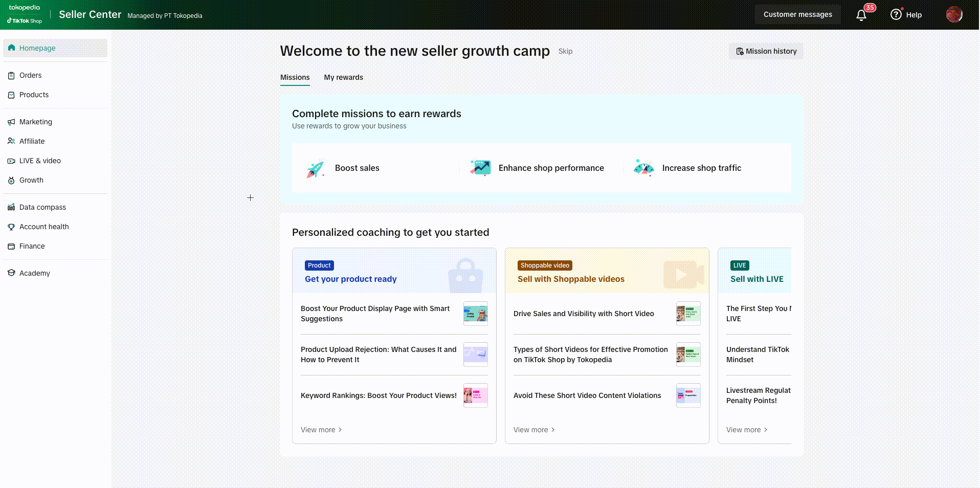Select the Missions tab
Screen dimensions: 980x488
point(295,77)
